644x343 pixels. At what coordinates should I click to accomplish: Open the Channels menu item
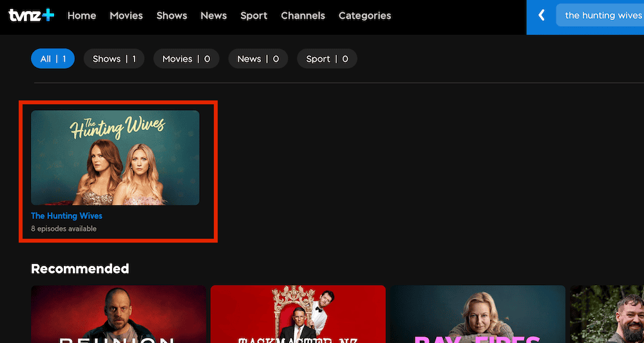click(x=303, y=15)
